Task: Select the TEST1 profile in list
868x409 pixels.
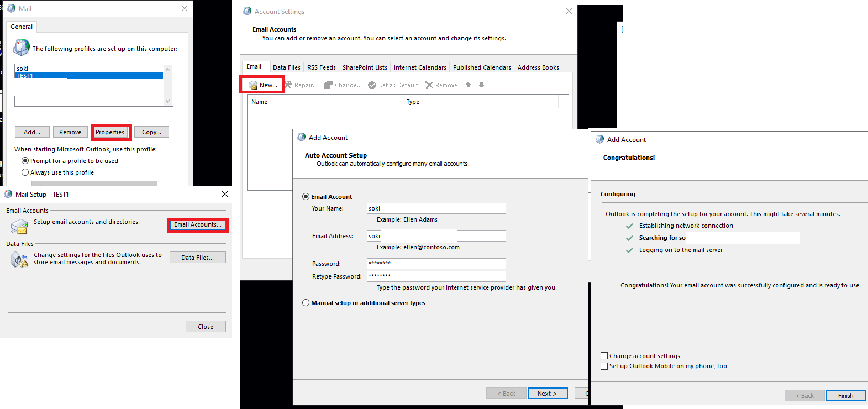Action: [x=89, y=76]
